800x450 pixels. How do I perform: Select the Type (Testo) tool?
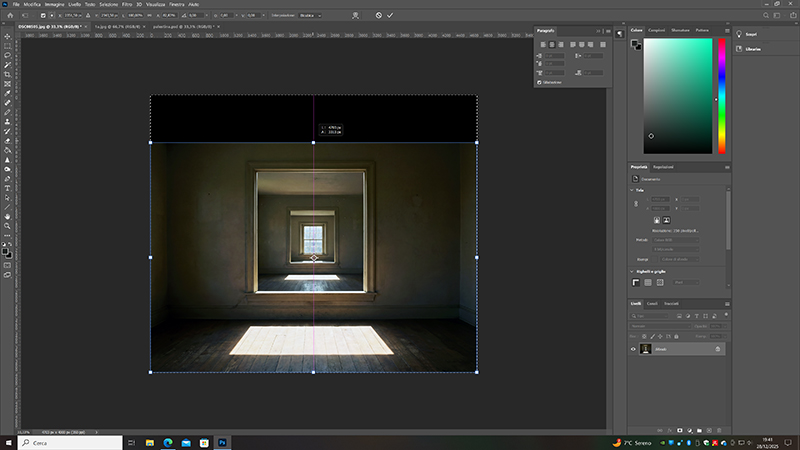click(7, 187)
